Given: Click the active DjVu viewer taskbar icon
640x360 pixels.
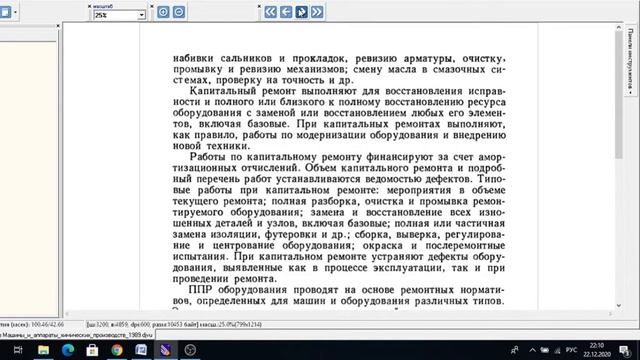Looking at the screenshot, I should coord(166,350).
